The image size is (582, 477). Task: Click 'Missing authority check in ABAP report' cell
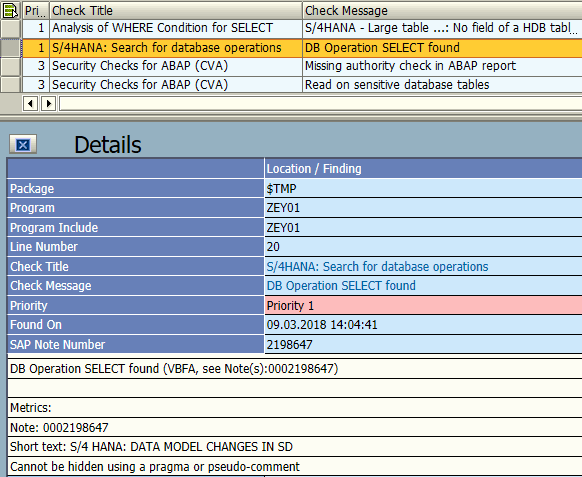tap(442, 66)
